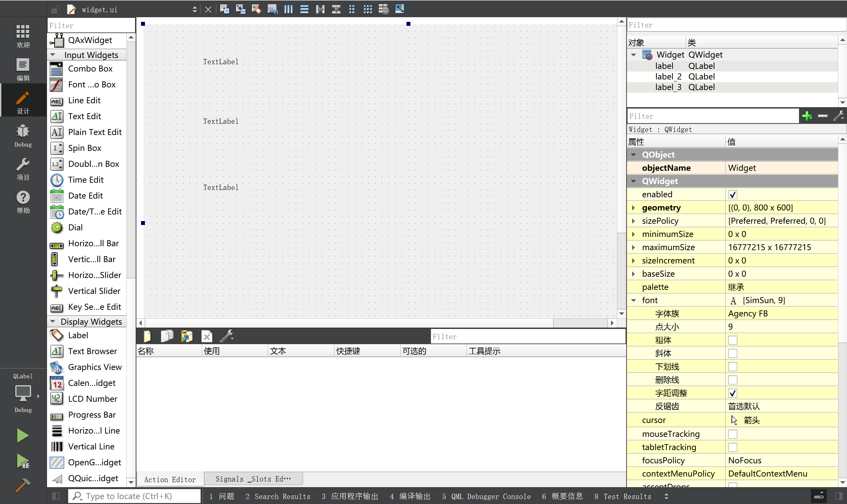Click the Type to locate search field
Screen dimensions: 847x504
[x=134, y=496]
